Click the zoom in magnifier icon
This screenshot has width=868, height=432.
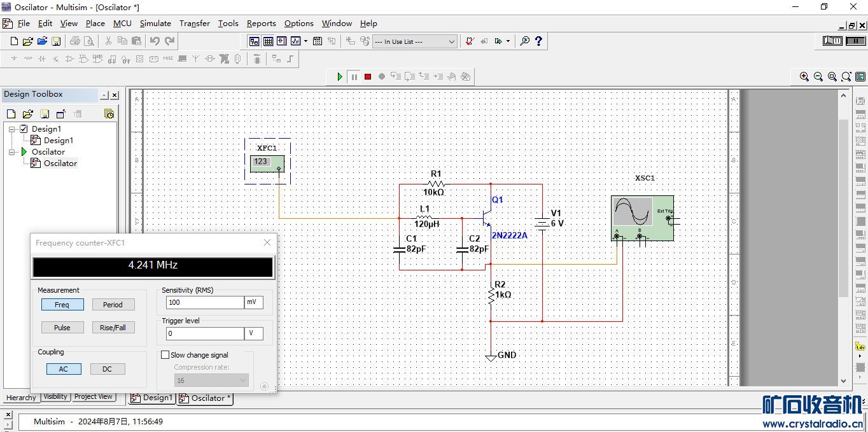tap(804, 76)
